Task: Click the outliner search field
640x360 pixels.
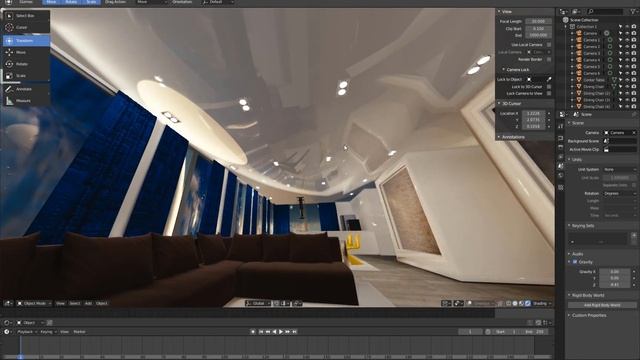Action: point(606,12)
